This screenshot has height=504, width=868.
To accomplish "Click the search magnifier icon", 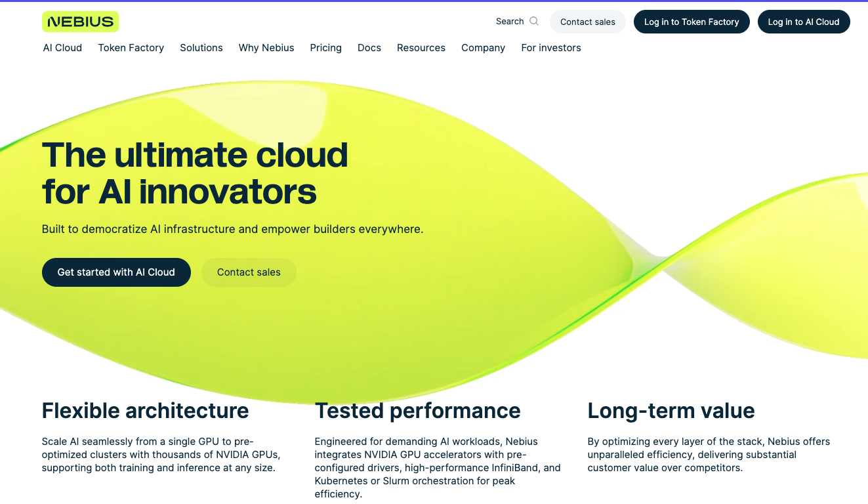I will pos(534,21).
